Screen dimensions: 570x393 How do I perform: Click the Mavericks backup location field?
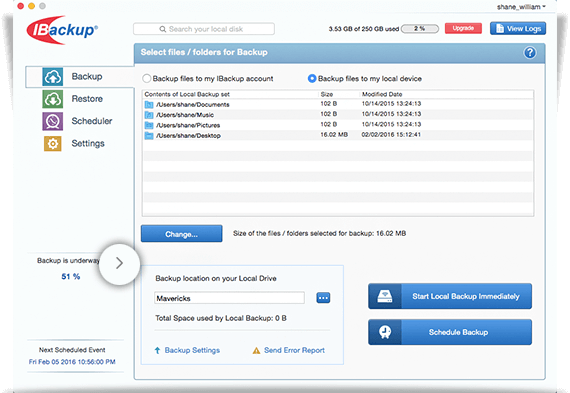pyautogui.click(x=229, y=298)
